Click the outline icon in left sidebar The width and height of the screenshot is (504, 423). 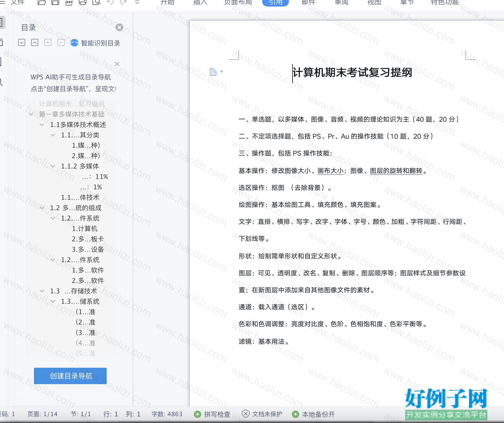point(2,22)
